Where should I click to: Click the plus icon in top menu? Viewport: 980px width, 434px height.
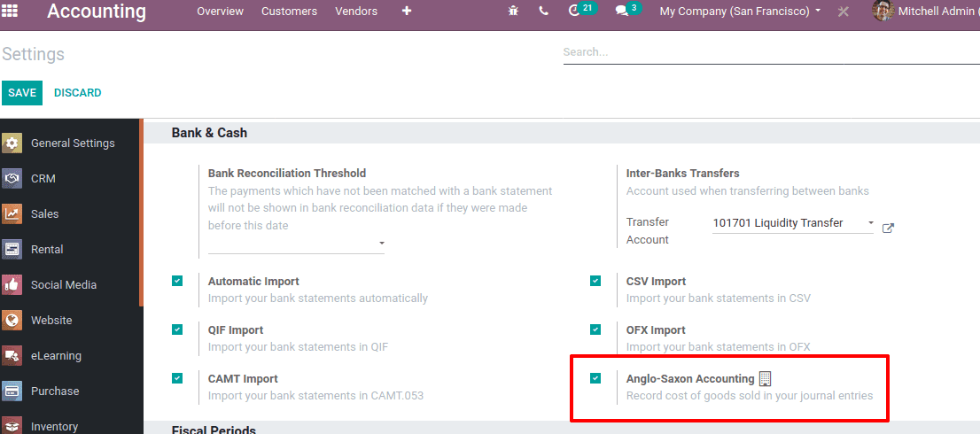pos(407,12)
